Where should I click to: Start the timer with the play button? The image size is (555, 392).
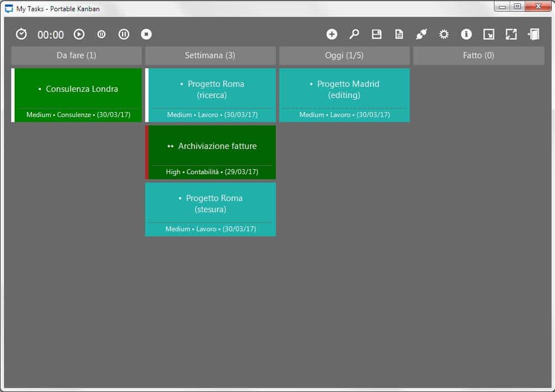tap(79, 34)
